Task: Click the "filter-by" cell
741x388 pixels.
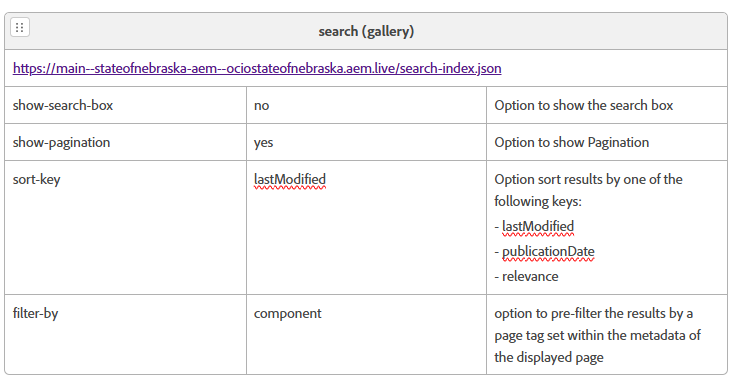Action: [125, 335]
